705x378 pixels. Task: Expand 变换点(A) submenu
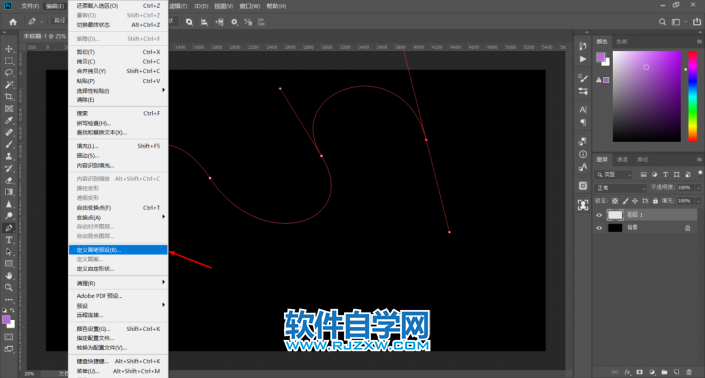[x=118, y=217]
